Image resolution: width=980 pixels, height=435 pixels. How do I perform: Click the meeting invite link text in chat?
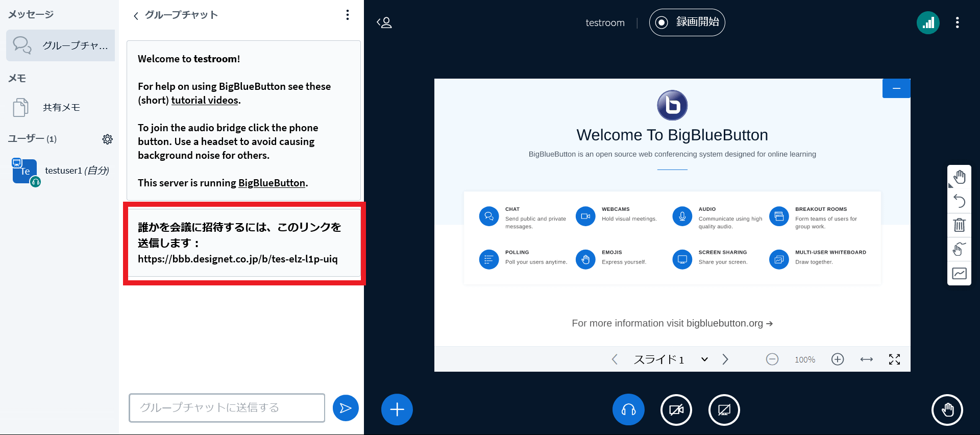[x=238, y=259]
